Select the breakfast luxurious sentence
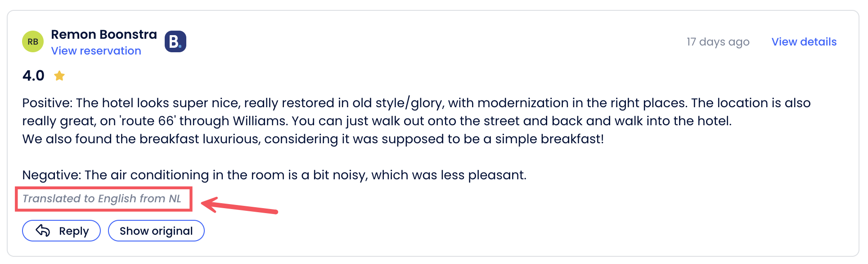The height and width of the screenshot is (264, 868). (x=313, y=139)
